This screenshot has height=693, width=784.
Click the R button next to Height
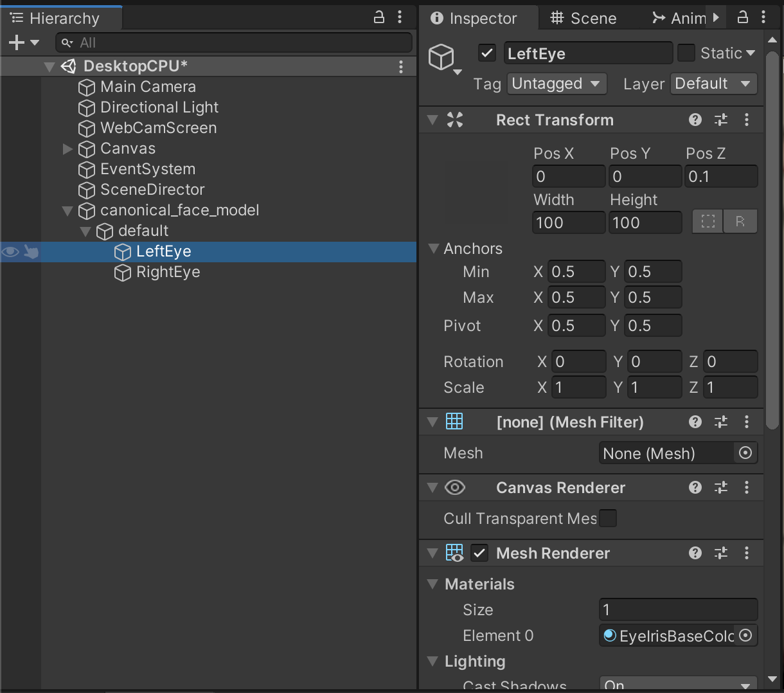(x=740, y=221)
